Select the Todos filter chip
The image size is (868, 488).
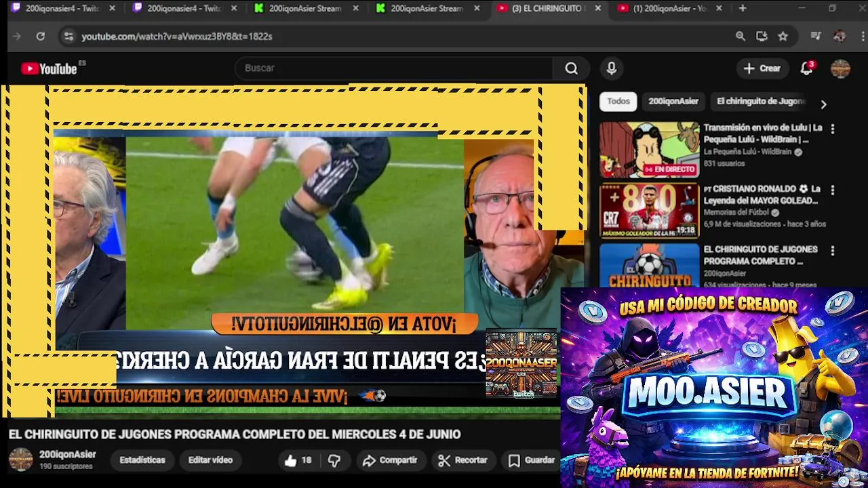618,102
